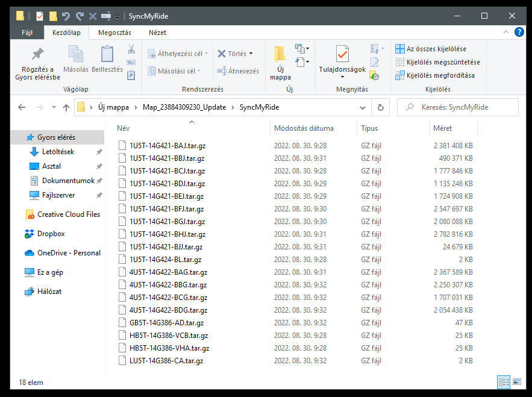
Task: Open Help with the question mark icon
Action: 519,33
